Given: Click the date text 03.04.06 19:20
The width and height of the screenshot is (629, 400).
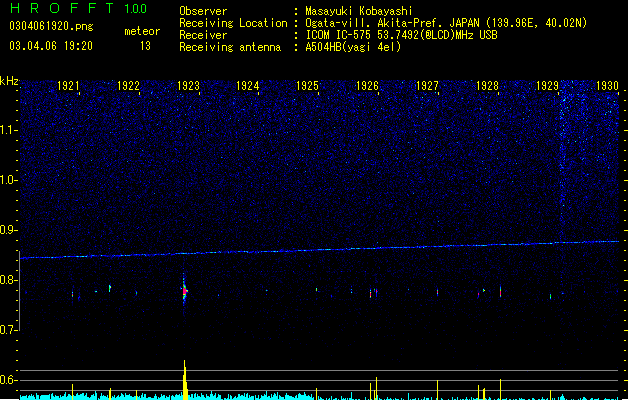Looking at the screenshot, I should 51,46.
